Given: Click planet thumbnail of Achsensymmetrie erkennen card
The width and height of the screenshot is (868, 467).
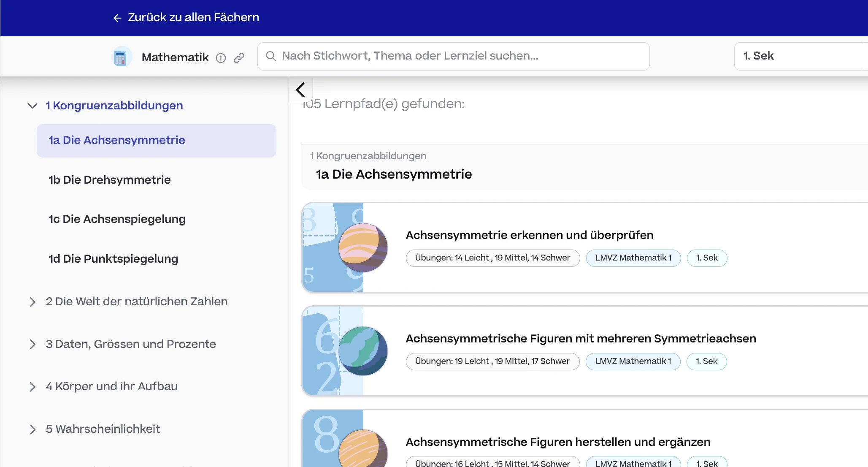Looking at the screenshot, I should click(363, 247).
